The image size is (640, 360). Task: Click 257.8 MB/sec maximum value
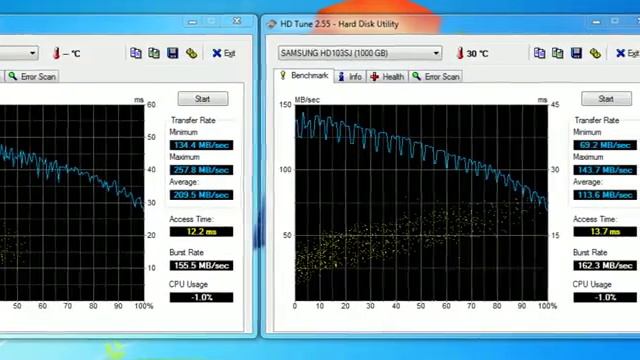[201, 170]
